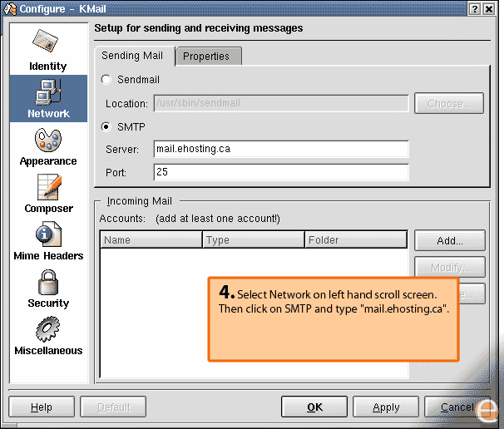Click the Type column header
Screen dimensions: 504x429
254,240
